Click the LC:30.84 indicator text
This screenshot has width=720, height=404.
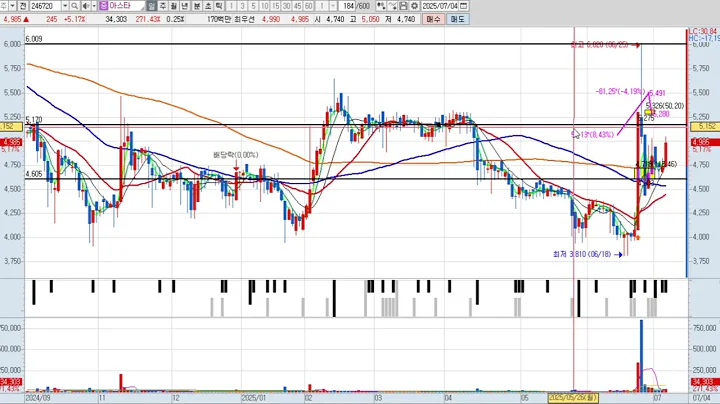pos(703,31)
